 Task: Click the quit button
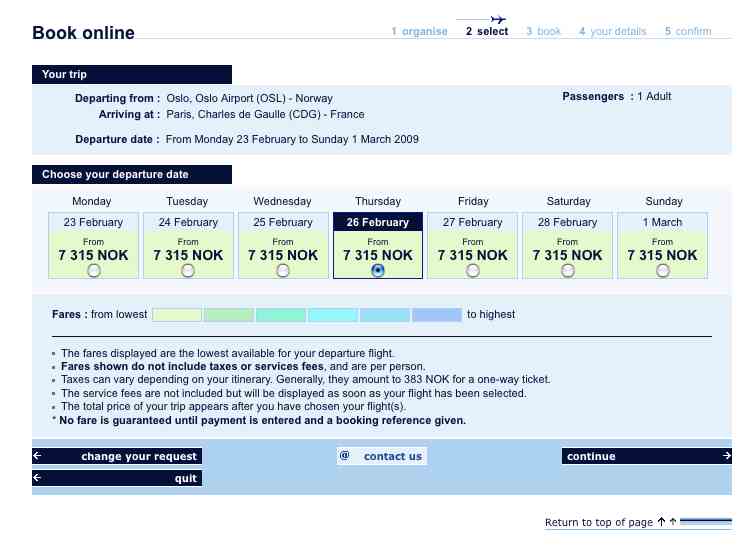tap(117, 478)
